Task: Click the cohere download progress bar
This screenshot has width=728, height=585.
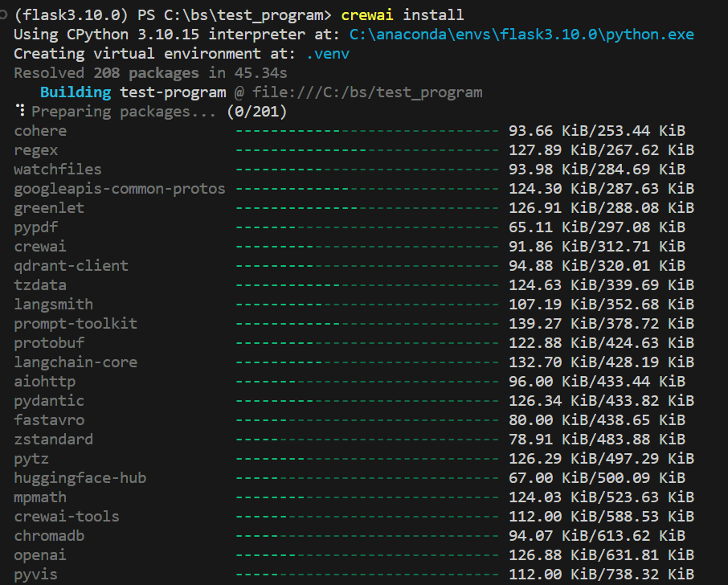Action: pyautogui.click(x=367, y=131)
